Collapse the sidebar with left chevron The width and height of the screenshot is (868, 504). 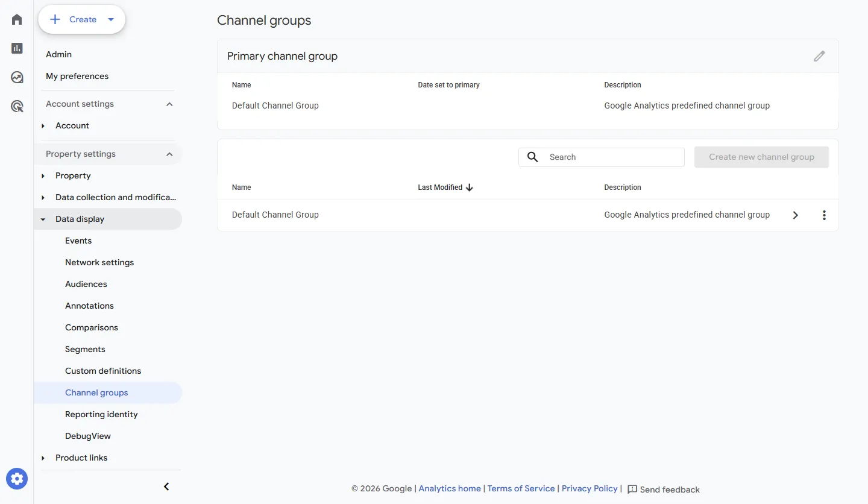[167, 487]
